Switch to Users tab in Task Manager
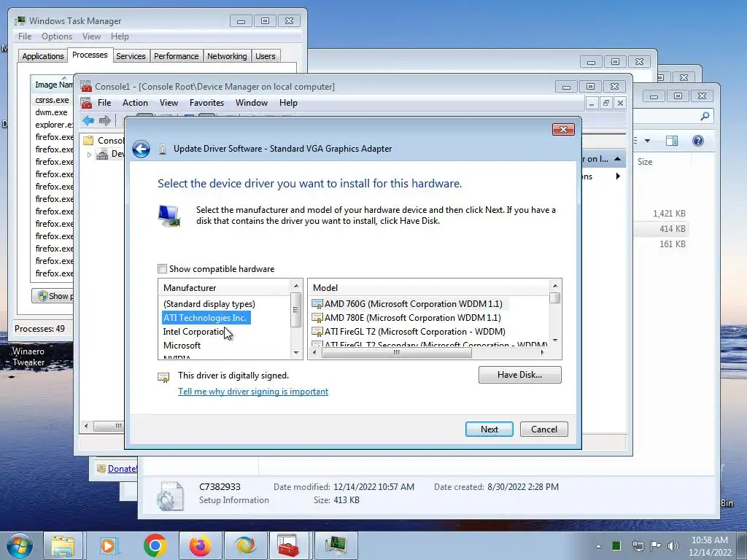This screenshot has height=560, width=747. click(x=266, y=56)
